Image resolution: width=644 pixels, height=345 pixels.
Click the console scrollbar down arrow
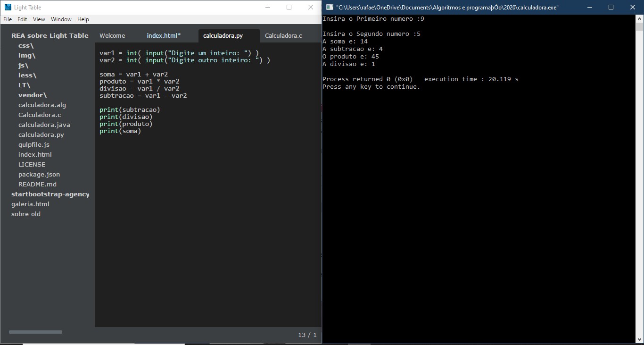click(x=640, y=339)
